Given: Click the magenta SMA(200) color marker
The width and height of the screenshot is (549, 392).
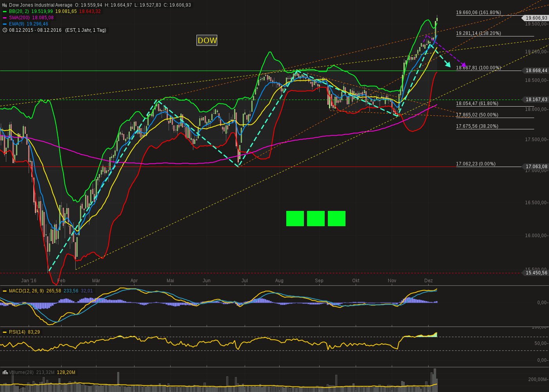Looking at the screenshot, I should tap(5, 18).
